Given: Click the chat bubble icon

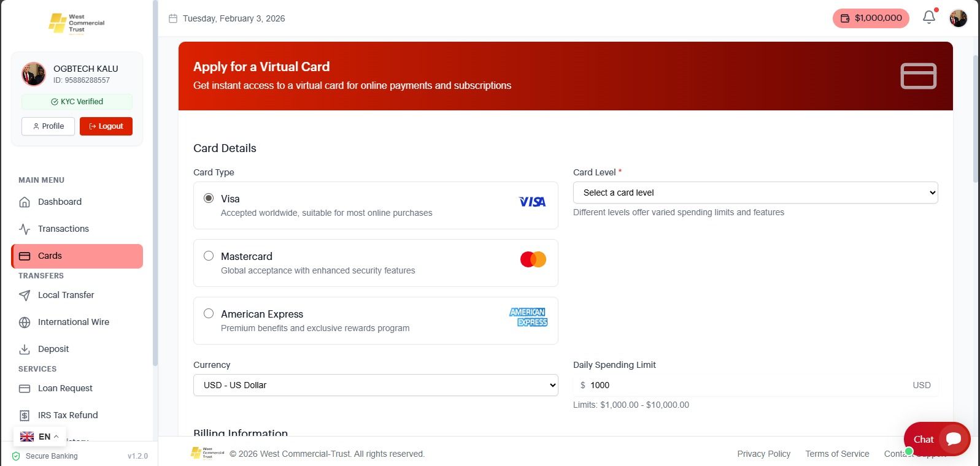Looking at the screenshot, I should [x=954, y=439].
